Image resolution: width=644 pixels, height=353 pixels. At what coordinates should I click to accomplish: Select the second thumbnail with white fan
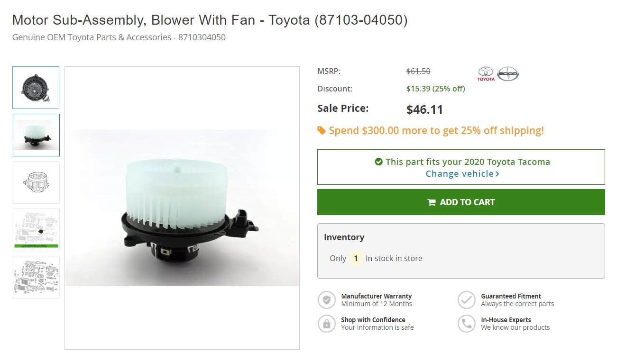point(36,135)
